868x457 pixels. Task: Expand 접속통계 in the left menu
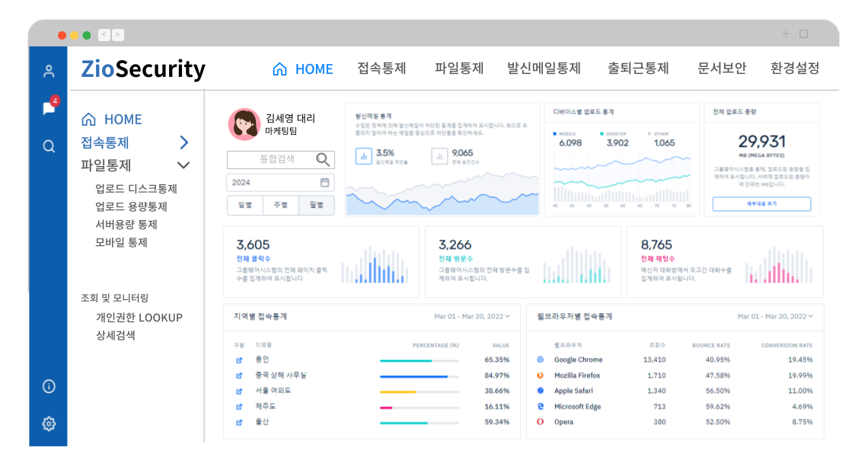(x=183, y=142)
